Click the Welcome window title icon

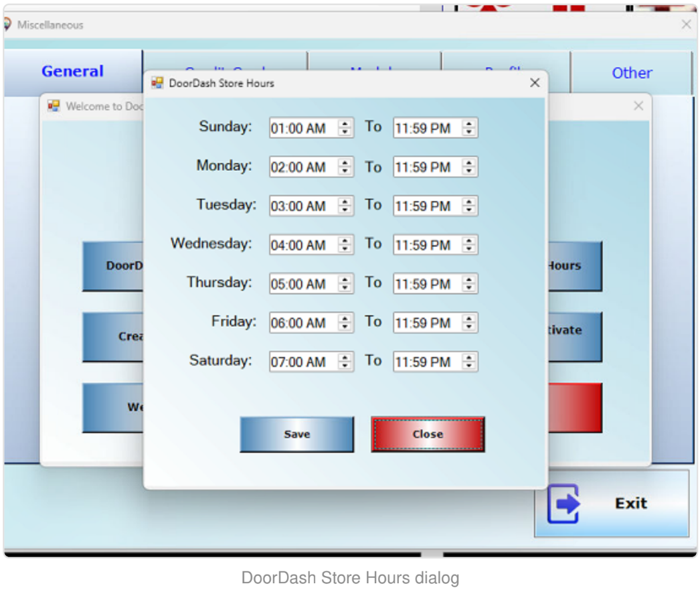(54, 106)
